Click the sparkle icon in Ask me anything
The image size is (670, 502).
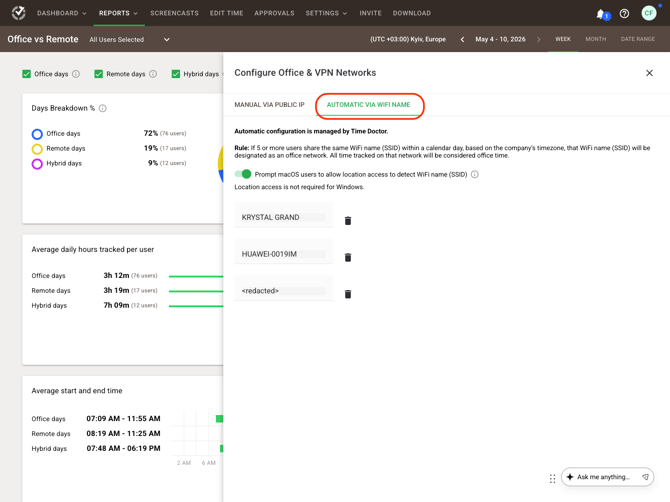coord(570,477)
